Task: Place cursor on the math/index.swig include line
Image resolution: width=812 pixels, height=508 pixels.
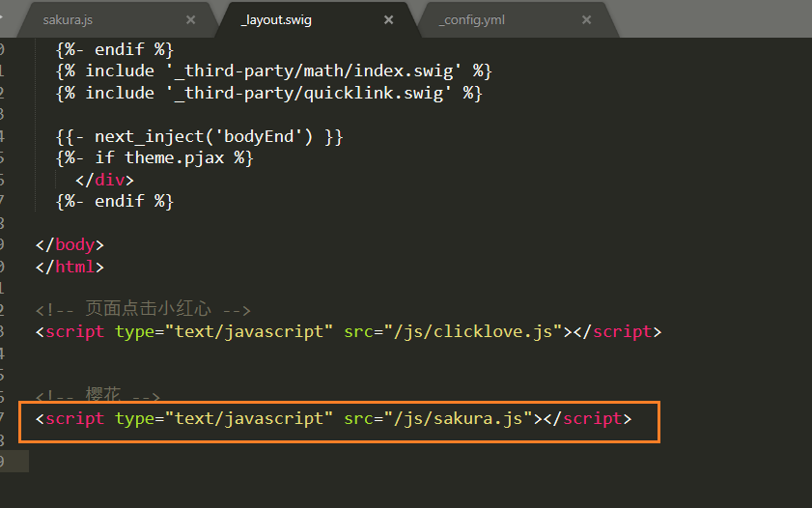Action: [x=274, y=71]
